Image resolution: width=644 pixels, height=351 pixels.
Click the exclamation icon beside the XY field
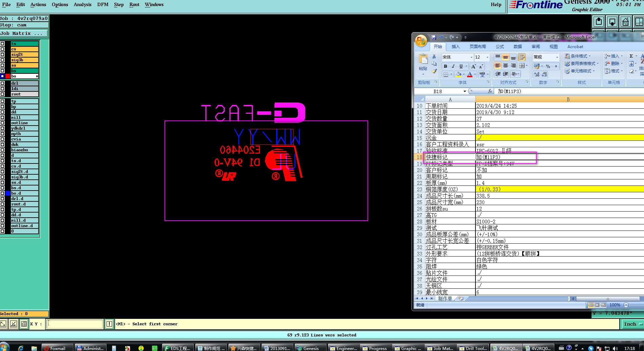[109, 324]
